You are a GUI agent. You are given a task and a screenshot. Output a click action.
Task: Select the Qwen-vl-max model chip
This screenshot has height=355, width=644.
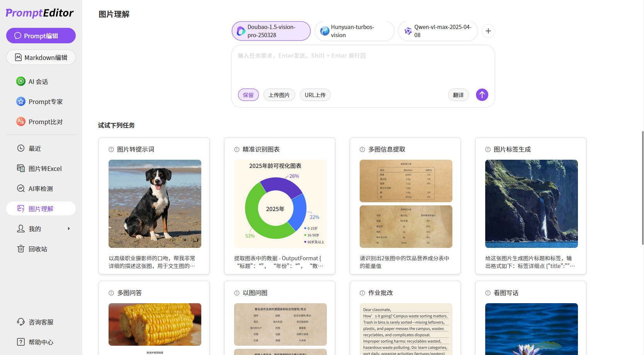438,31
